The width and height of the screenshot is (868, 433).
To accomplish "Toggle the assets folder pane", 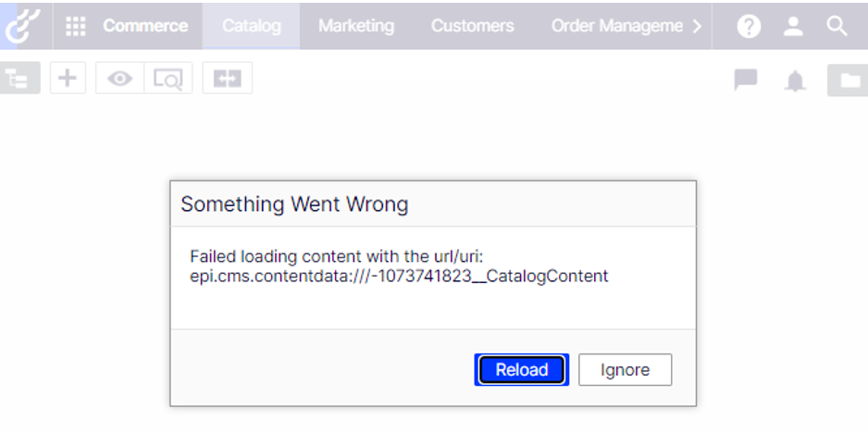I will pyautogui.click(x=847, y=80).
